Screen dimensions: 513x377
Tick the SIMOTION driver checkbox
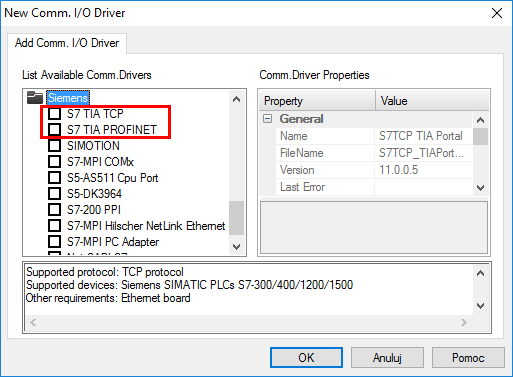tap(54, 146)
